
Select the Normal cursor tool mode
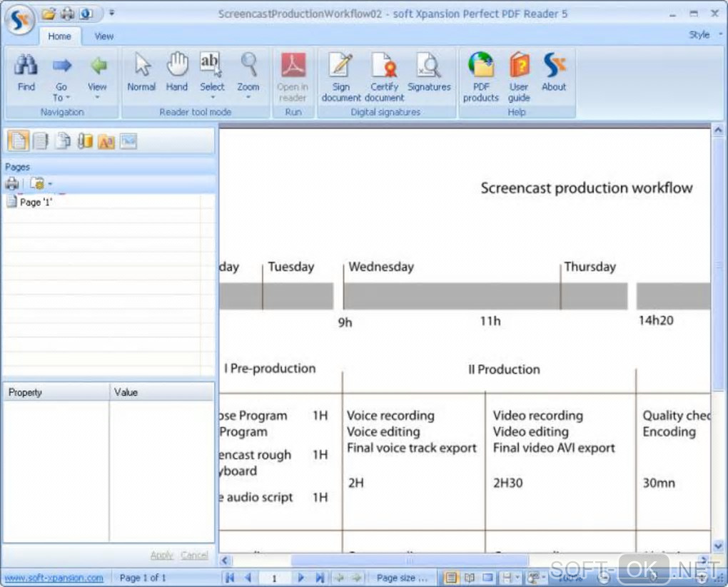tap(141, 72)
